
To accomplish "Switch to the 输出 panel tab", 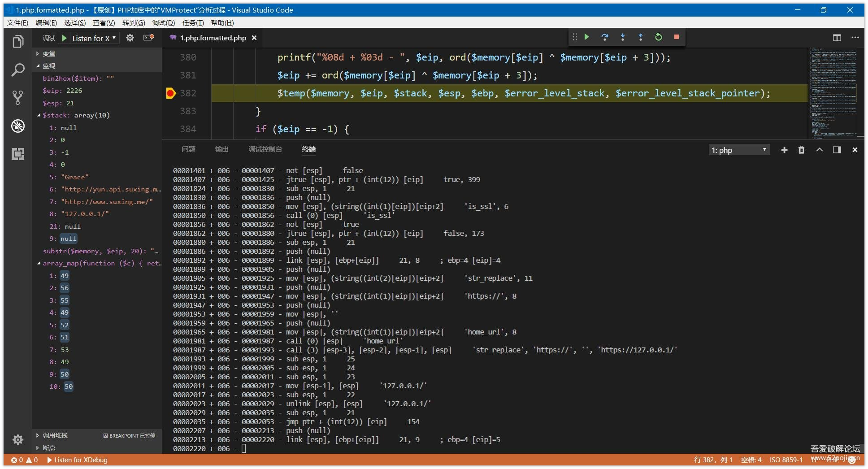I will pyautogui.click(x=221, y=149).
